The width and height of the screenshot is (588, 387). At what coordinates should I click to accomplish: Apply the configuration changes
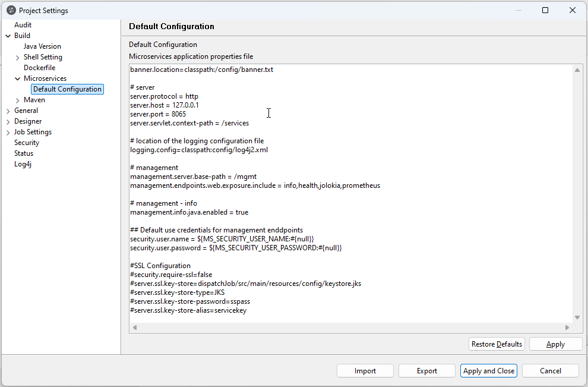click(x=555, y=344)
